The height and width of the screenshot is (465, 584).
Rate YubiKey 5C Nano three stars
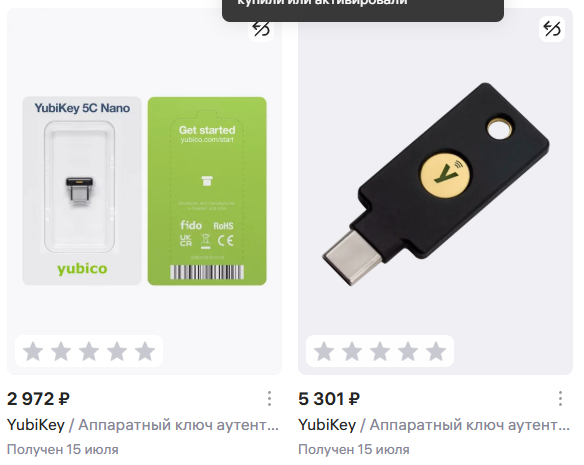click(89, 351)
